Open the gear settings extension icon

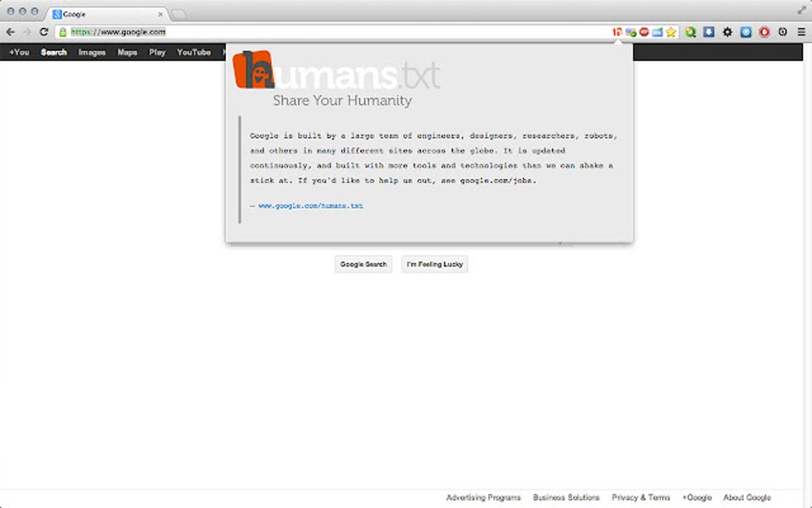click(727, 32)
